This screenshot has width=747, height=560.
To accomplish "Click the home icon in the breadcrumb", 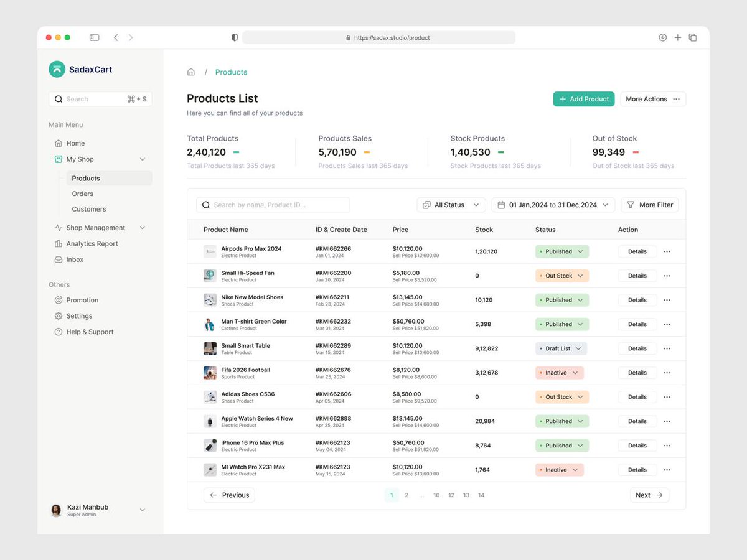I will pos(191,72).
